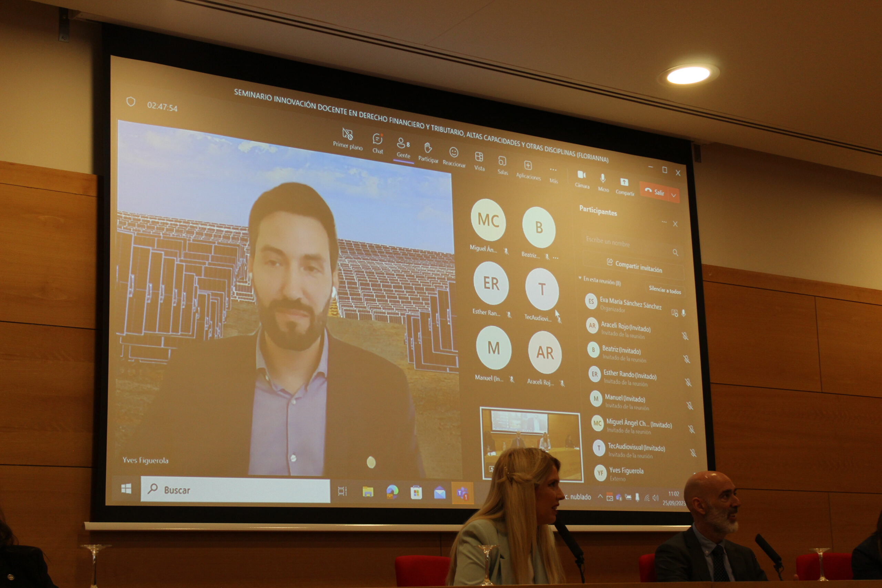
Task: Click the search magnifier in Participantes panel
Action: click(x=675, y=252)
